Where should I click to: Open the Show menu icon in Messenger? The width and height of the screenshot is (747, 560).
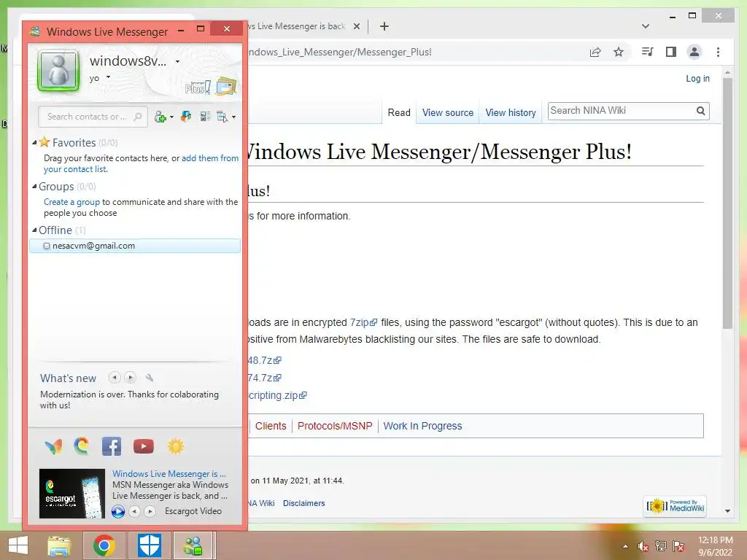(222, 117)
